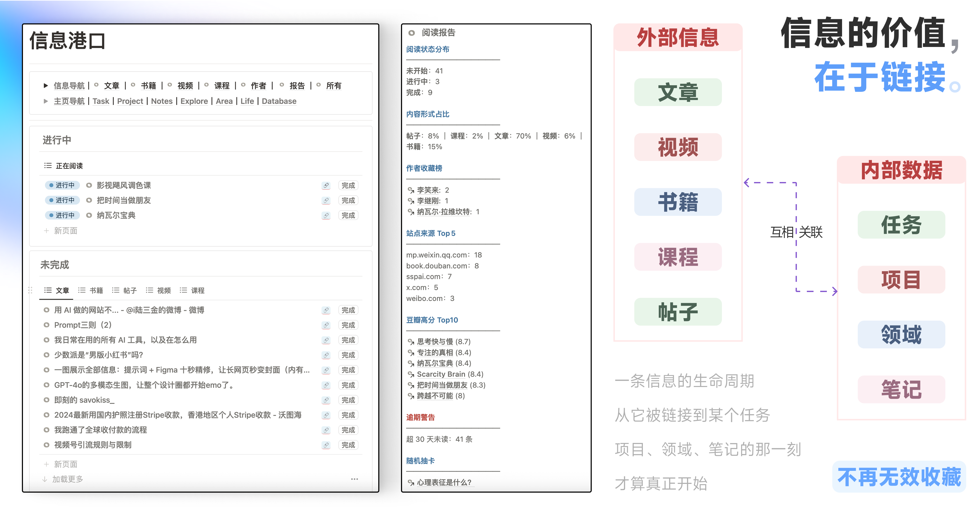This screenshot has width=980, height=516.
Task: Mark 用 AI 做的网站不 article as 完成
Action: point(348,310)
